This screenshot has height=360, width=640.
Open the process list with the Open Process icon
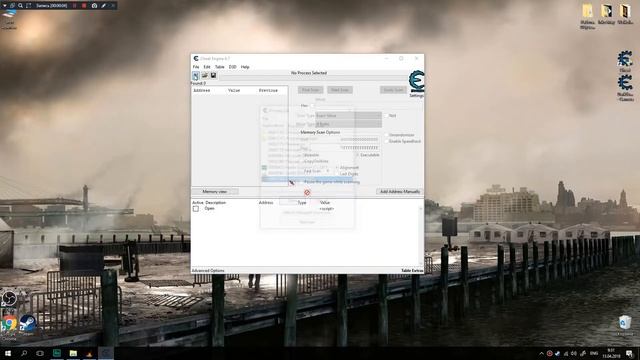point(196,76)
